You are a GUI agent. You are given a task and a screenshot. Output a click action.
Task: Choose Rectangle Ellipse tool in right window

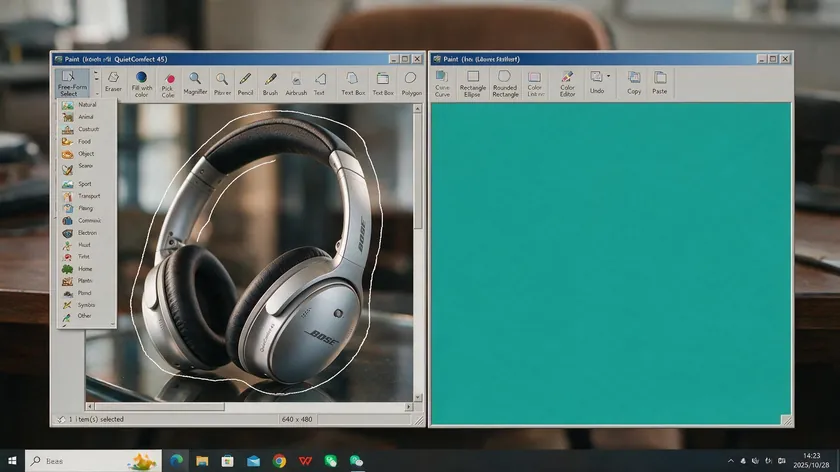click(472, 84)
